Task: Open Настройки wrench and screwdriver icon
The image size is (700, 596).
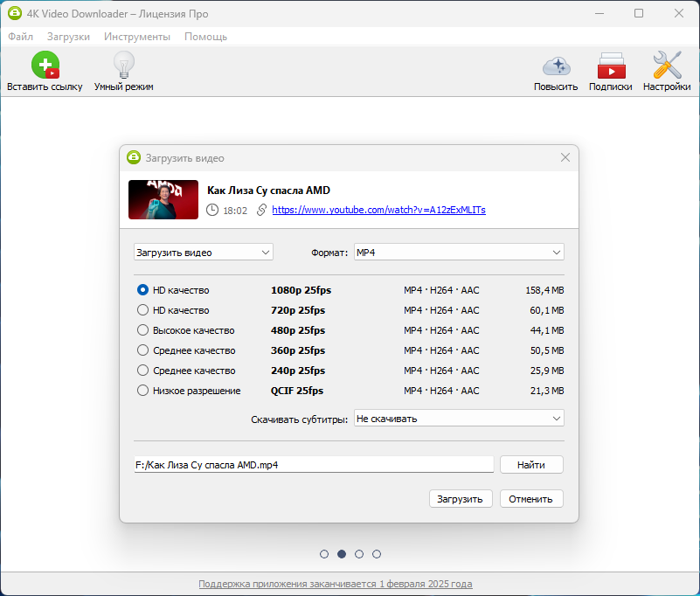Action: (x=667, y=66)
